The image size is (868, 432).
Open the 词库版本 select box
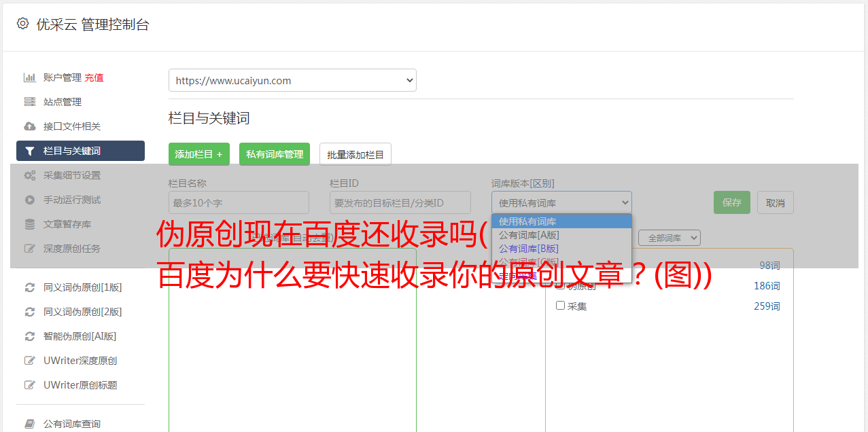pyautogui.click(x=561, y=202)
